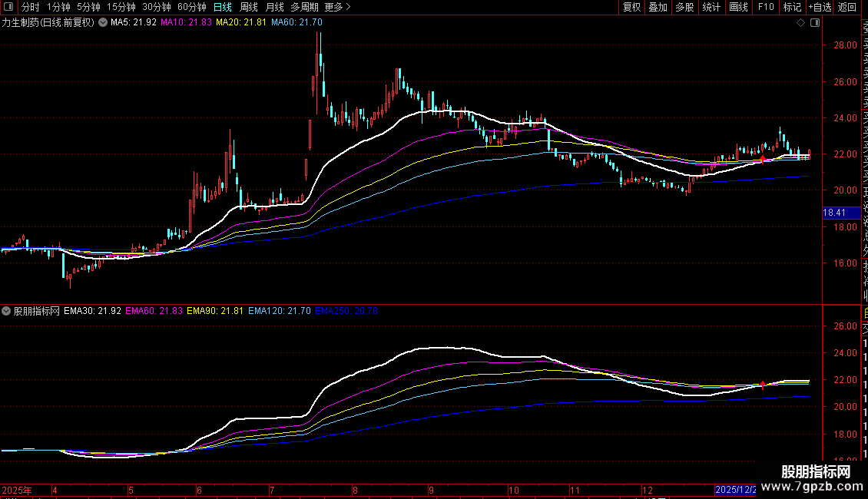868x499 pixels.
Task: Click +自选 to add to watchlist
Action: pyautogui.click(x=819, y=8)
